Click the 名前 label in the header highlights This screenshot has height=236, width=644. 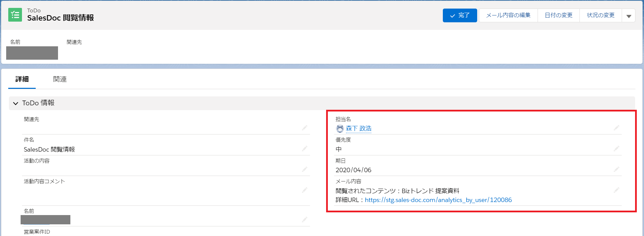15,42
